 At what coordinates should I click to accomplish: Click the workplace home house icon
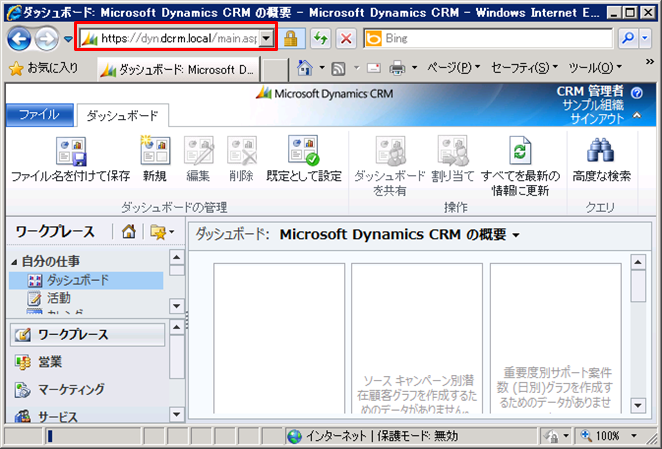(129, 231)
